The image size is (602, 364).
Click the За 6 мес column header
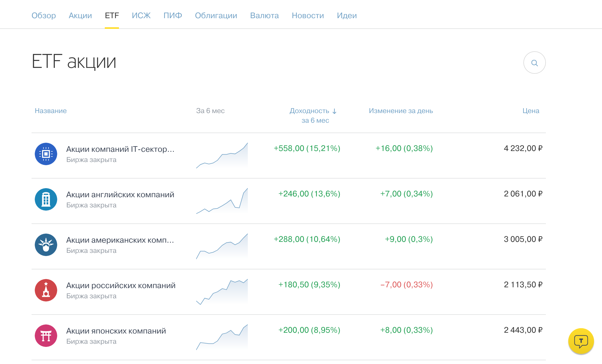click(210, 111)
